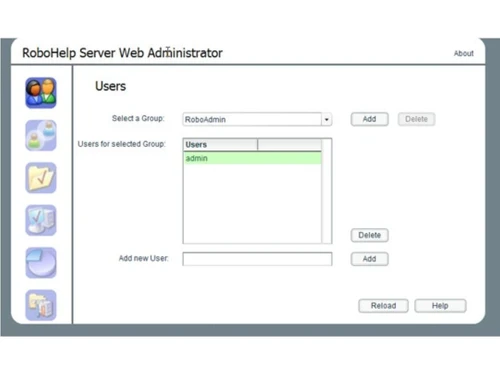Image resolution: width=500 pixels, height=375 pixels.
Task: Open the folders and server icon
Action: pos(41,305)
